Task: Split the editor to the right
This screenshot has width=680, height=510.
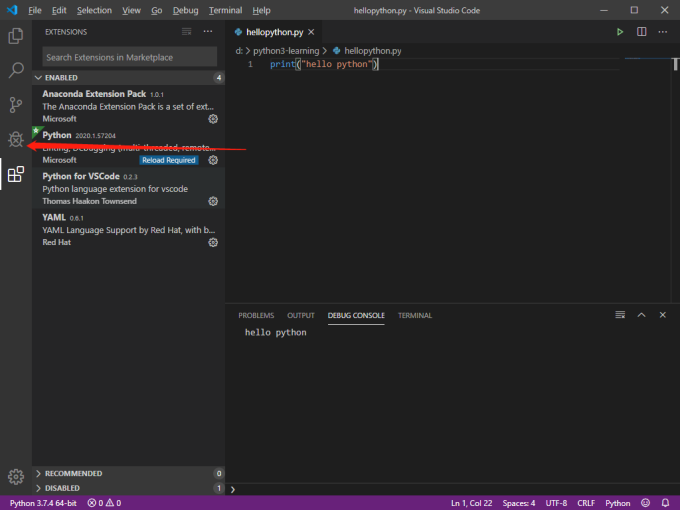Action: pos(641,32)
